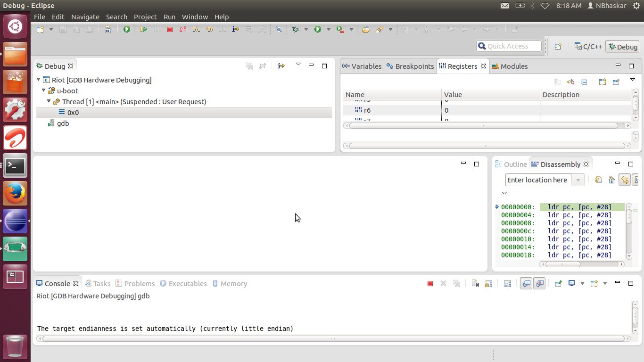This screenshot has height=362, width=644.
Task: Open the Run launch dropdown arrow
Action: 329,29
